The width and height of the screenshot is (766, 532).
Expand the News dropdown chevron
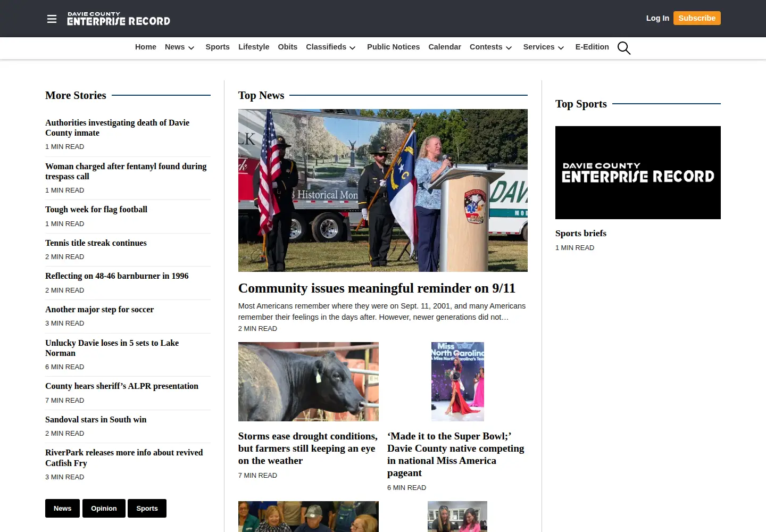191,48
